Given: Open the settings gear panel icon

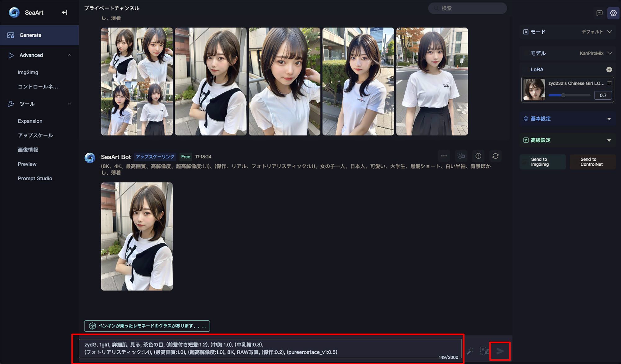Looking at the screenshot, I should [x=613, y=13].
